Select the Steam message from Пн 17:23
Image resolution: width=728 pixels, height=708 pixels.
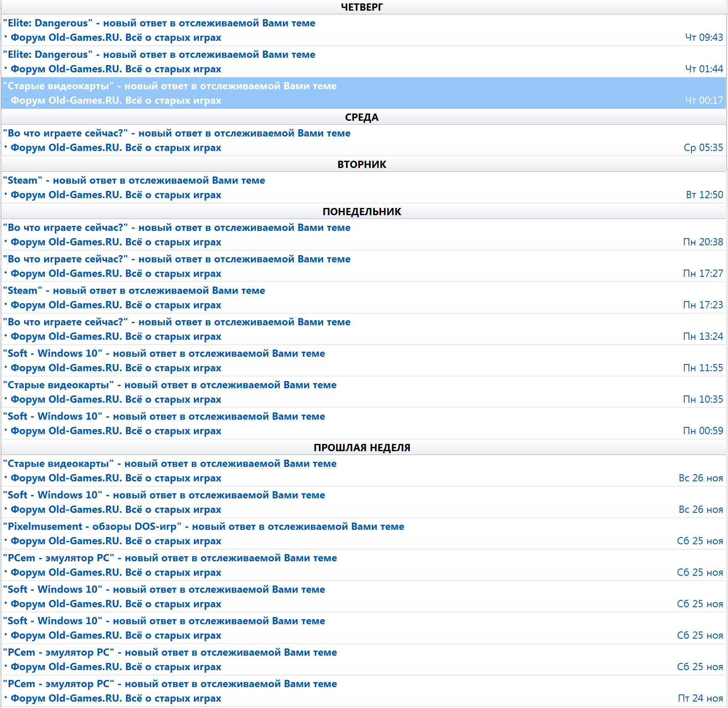pos(364,298)
